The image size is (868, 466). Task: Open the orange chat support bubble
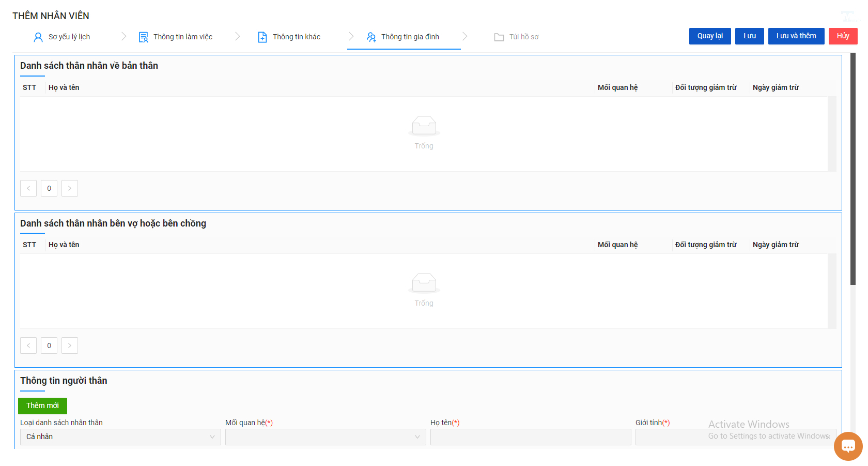coord(848,446)
